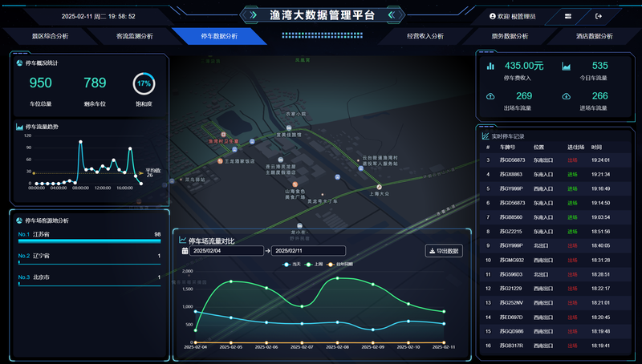Click the user avatar icon beside 欢迎
Screen dimensions: 642x364
pyautogui.click(x=493, y=16)
